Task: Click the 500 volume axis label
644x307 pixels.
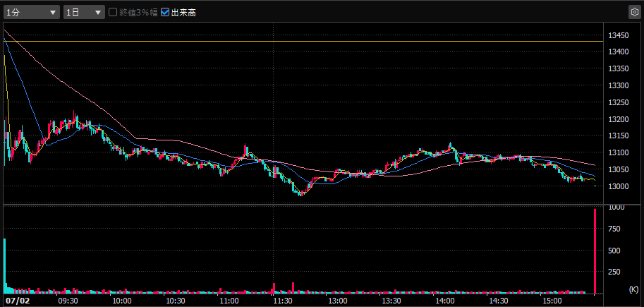Action: pyautogui.click(x=614, y=251)
